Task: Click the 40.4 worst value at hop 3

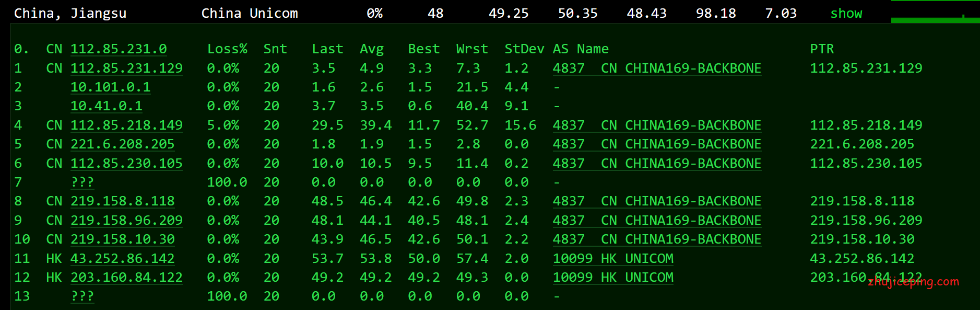Action: (x=472, y=106)
